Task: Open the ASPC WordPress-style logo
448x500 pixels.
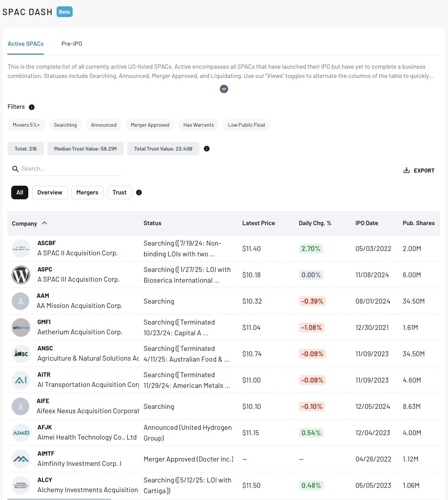Action: tap(21, 275)
